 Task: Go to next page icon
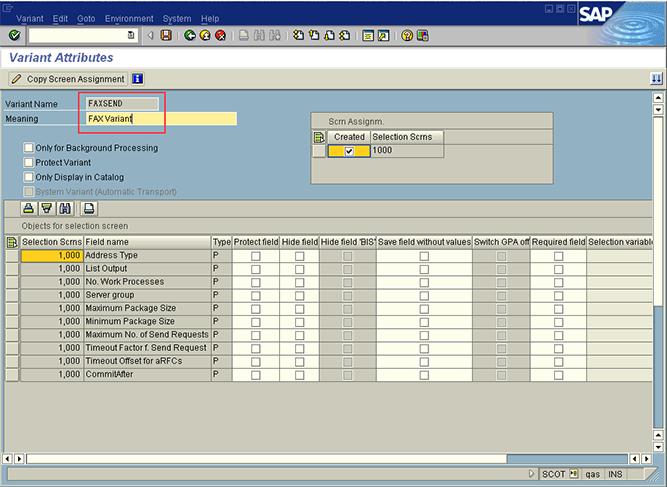(329, 35)
